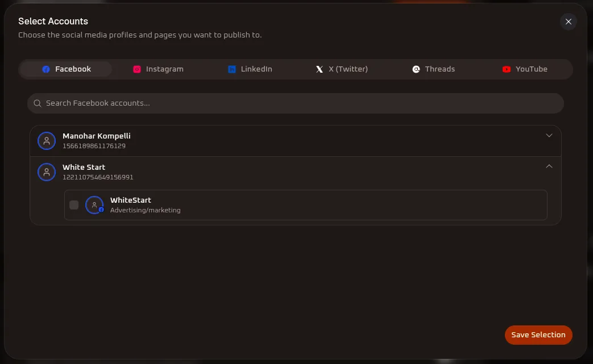Open the Threads tab
The width and height of the screenshot is (593, 364).
[x=433, y=69]
